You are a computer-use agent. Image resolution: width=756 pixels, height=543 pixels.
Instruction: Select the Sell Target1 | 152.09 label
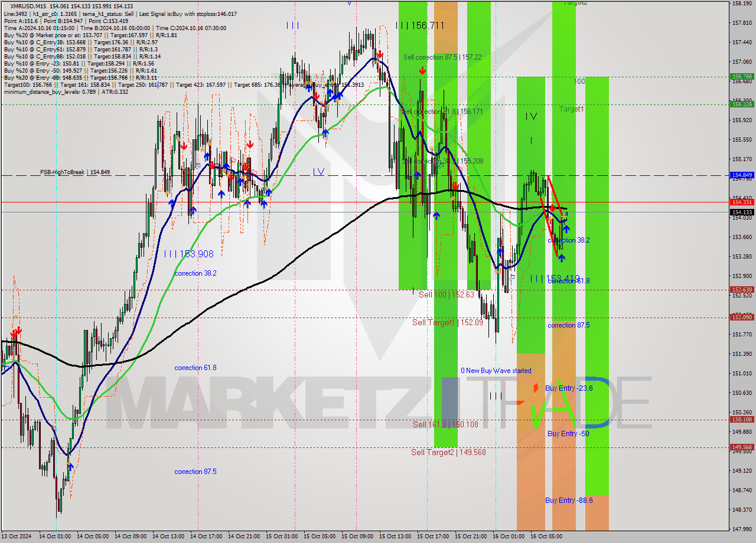tap(448, 322)
